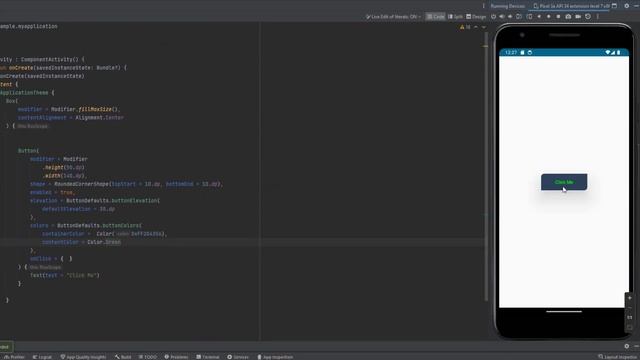Viewport: 640px width, 360px height.
Task: Click the ButtonDefaults.buttonColors call
Action: pyautogui.click(x=99, y=226)
